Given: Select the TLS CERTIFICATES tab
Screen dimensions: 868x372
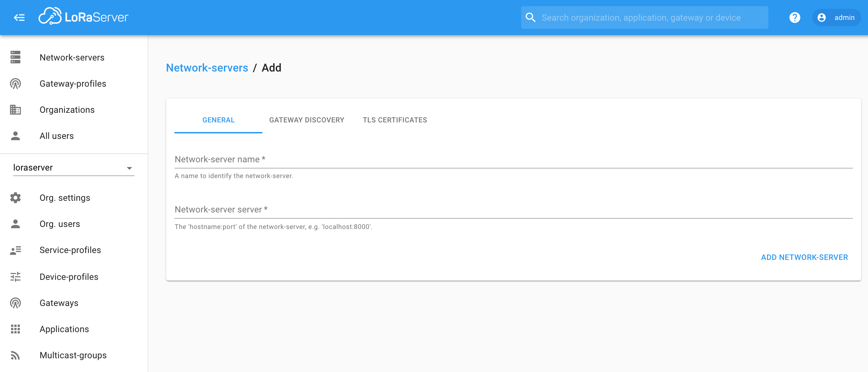Looking at the screenshot, I should (395, 120).
